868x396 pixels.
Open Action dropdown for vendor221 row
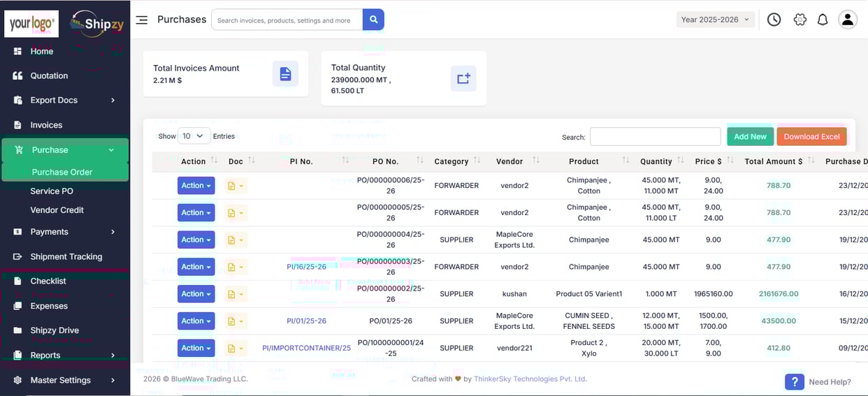(x=196, y=348)
